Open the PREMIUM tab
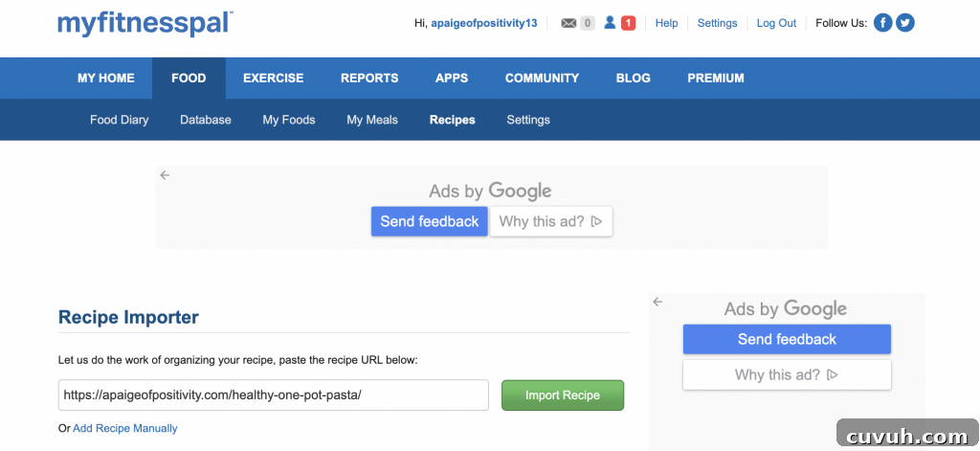Viewport: 980px width, 451px height. coord(716,79)
